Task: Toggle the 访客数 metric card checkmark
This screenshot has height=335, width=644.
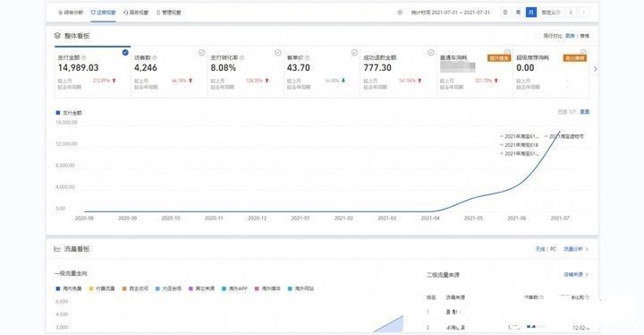Action: [x=201, y=53]
